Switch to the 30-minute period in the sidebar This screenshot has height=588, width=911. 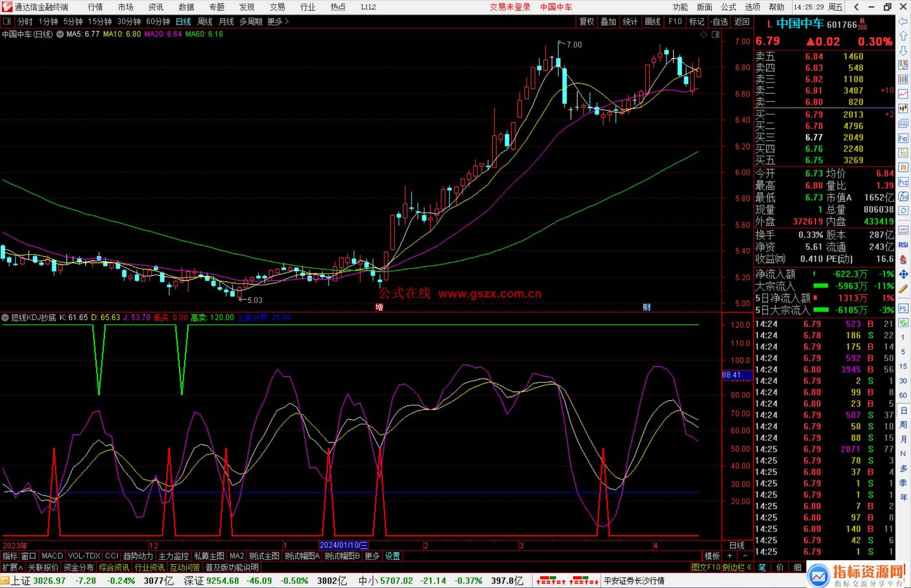pos(903,381)
